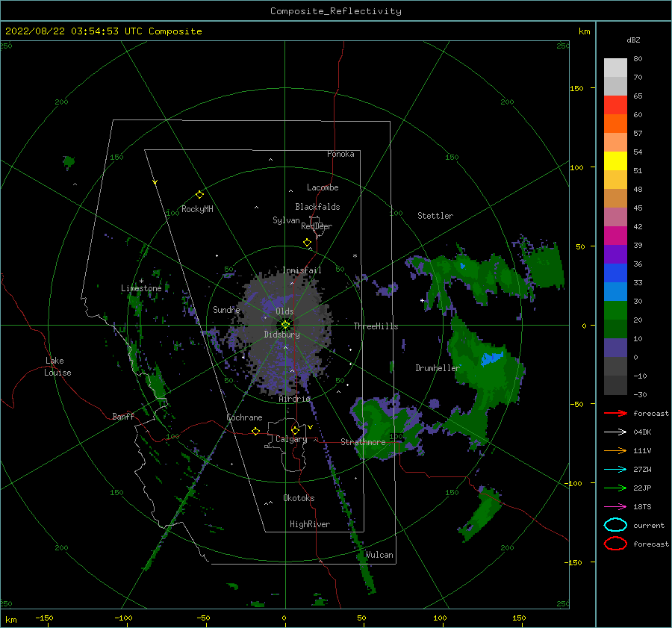The image size is (672, 628).
Task: Click the Composite_Reflectivity title
Action: point(336,11)
